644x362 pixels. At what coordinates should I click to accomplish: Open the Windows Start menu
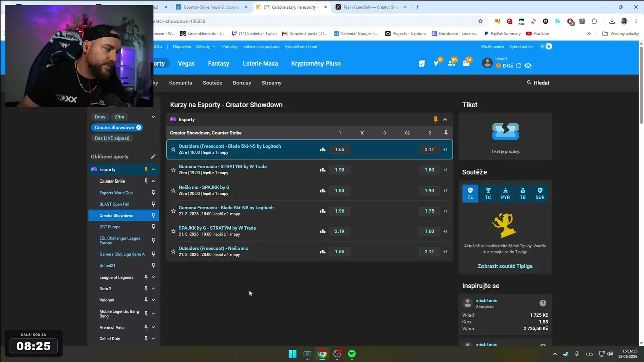(292, 354)
